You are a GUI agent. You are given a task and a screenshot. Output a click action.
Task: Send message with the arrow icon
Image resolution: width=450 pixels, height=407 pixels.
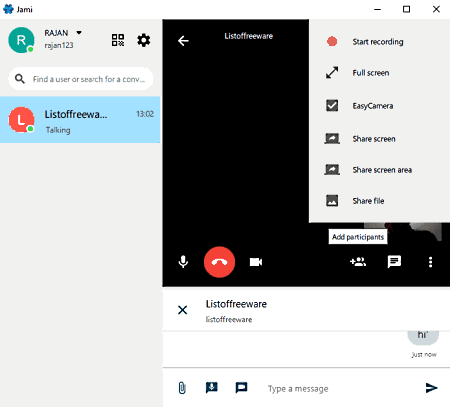431,388
